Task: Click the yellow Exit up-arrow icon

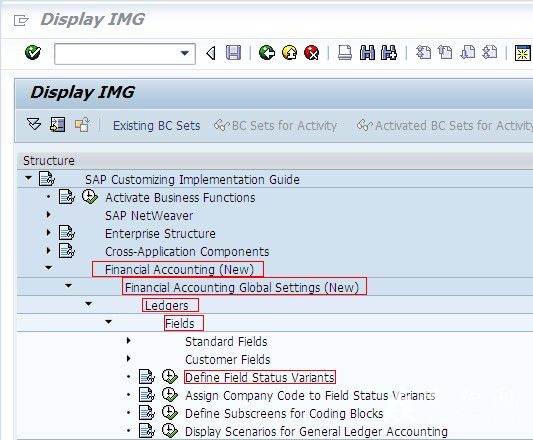Action: [289, 53]
